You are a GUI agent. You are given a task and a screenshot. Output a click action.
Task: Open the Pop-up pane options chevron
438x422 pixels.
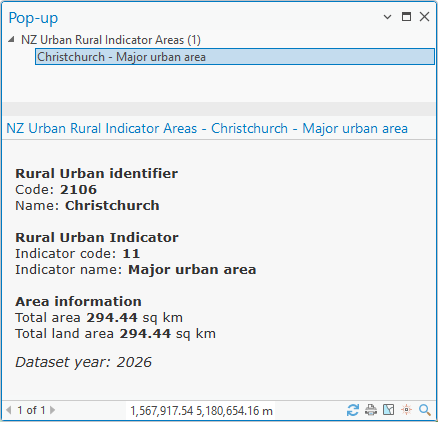click(x=387, y=17)
